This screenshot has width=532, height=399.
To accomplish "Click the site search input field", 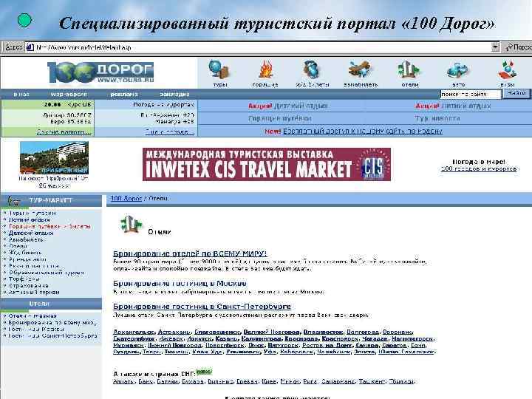I will (470, 94).
